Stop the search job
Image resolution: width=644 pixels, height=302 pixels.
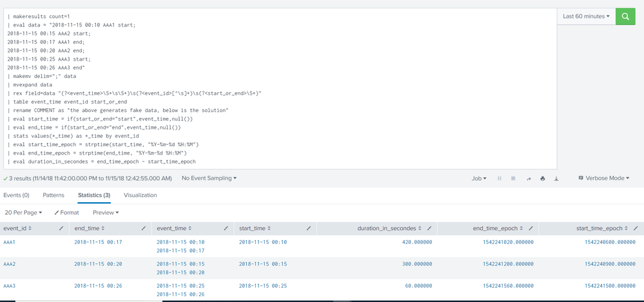click(x=513, y=178)
